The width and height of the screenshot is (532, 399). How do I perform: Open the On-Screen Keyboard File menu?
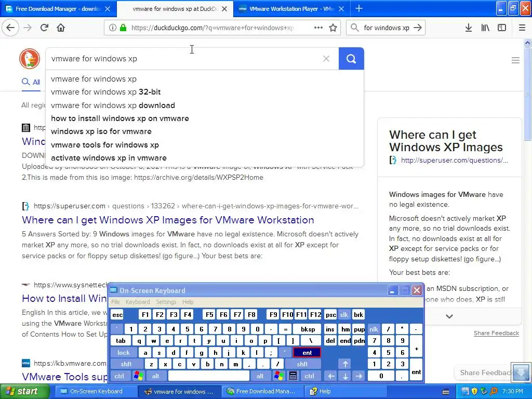click(115, 302)
